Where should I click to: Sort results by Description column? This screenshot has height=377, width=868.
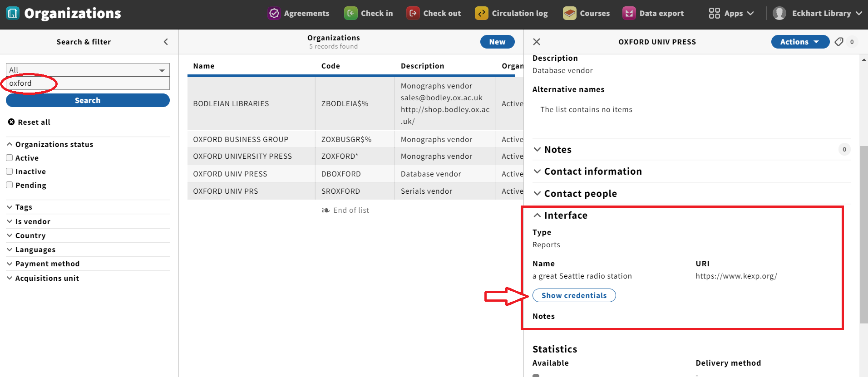[423, 66]
